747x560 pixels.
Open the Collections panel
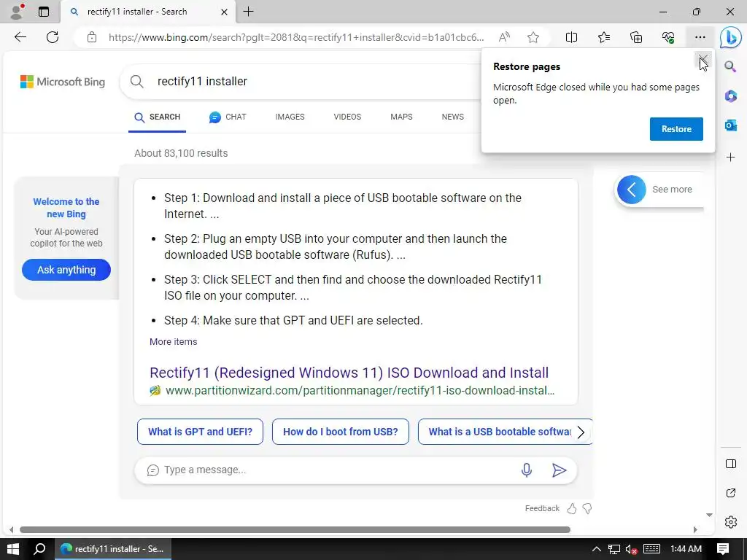click(636, 37)
